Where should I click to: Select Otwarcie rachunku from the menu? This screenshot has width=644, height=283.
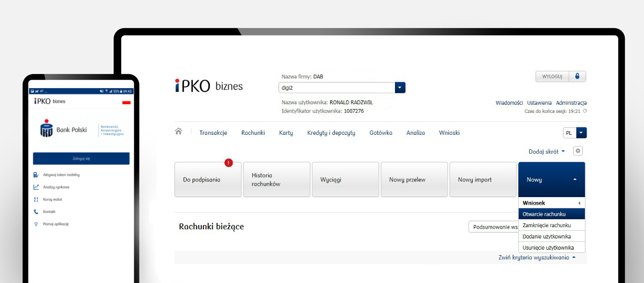pyautogui.click(x=552, y=214)
